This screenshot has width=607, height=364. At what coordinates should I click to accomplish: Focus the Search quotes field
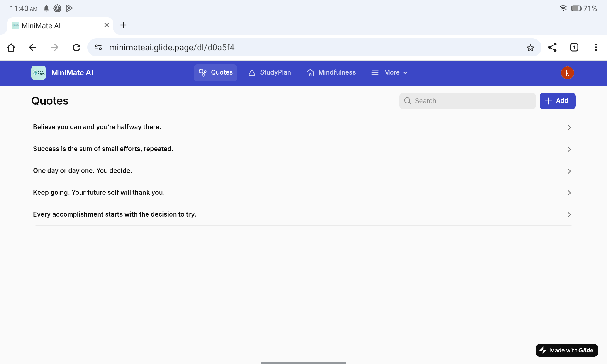click(x=467, y=101)
